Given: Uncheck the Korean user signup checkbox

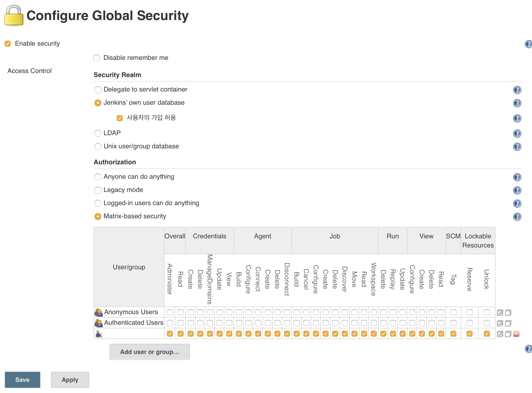Looking at the screenshot, I should (120, 118).
